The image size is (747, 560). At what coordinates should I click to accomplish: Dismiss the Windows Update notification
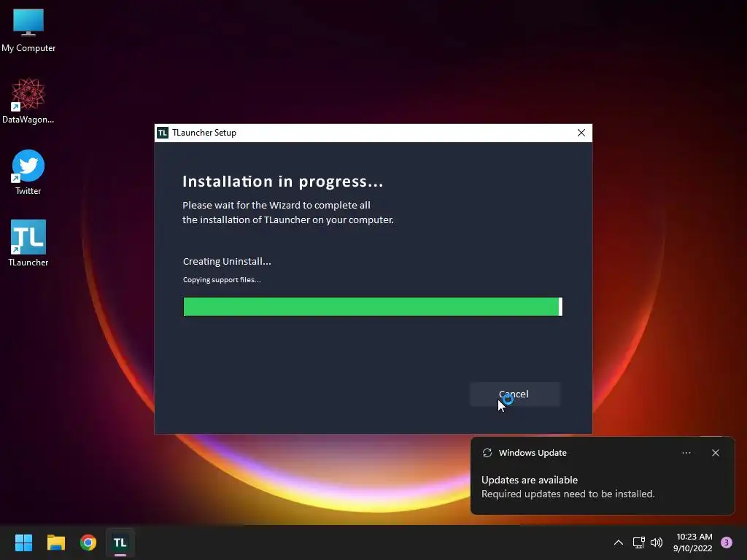[x=715, y=453]
